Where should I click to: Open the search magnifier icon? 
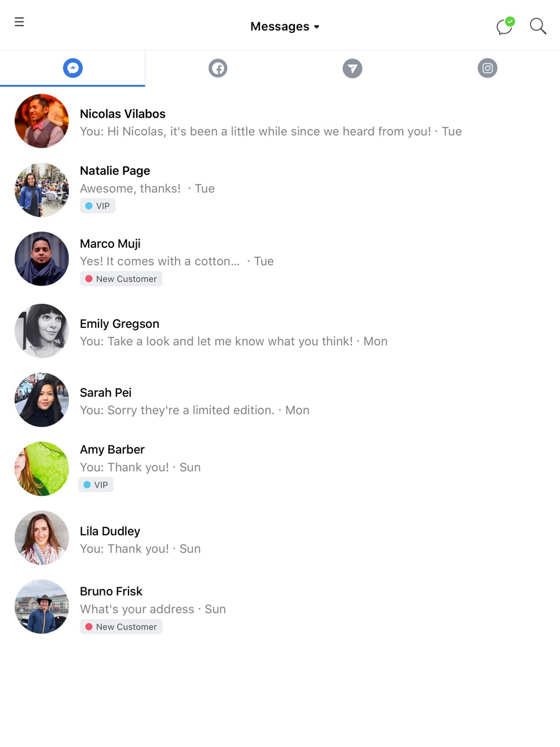click(x=538, y=26)
